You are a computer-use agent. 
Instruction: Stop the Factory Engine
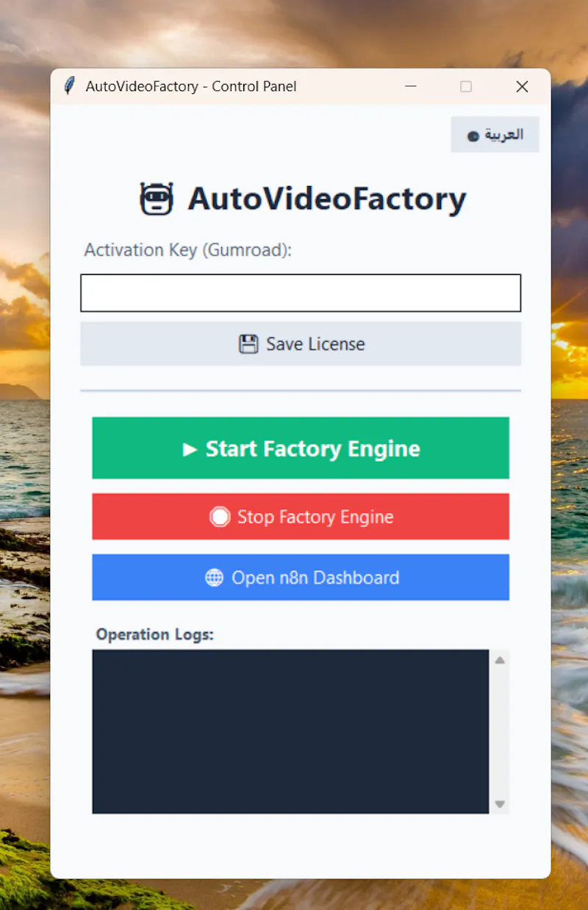(x=301, y=517)
